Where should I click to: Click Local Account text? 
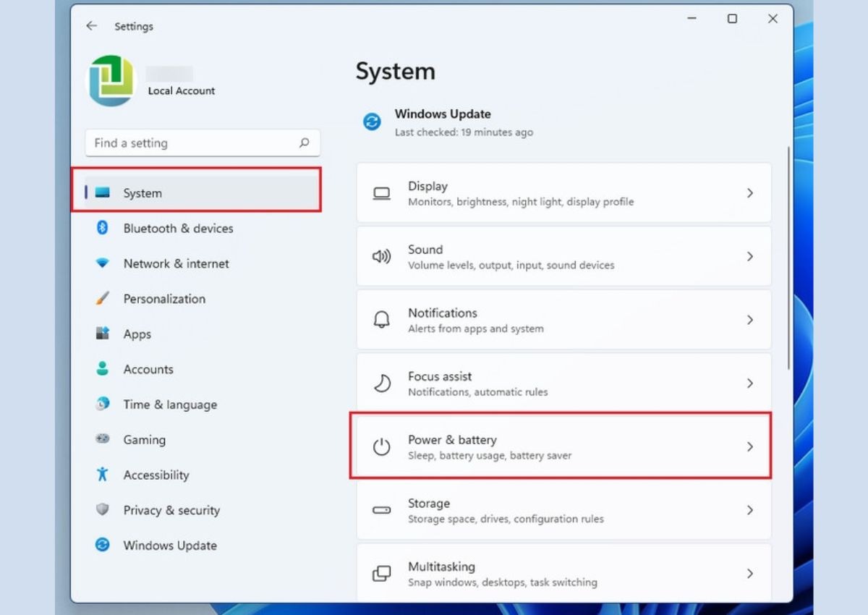pyautogui.click(x=182, y=91)
